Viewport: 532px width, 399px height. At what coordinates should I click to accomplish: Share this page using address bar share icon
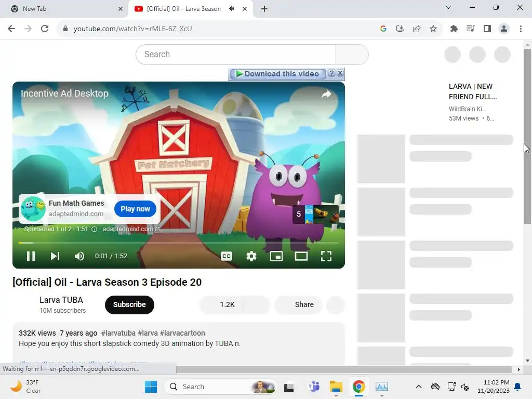[417, 29]
